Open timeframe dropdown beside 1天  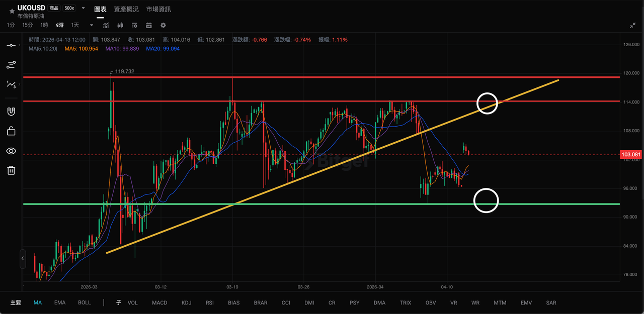coord(91,25)
